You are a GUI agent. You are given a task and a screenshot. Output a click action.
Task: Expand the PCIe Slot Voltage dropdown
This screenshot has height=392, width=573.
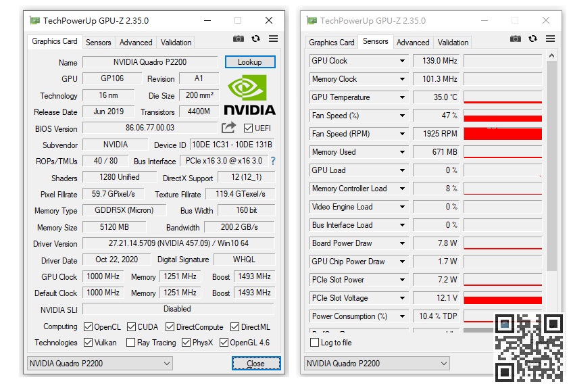click(x=402, y=298)
